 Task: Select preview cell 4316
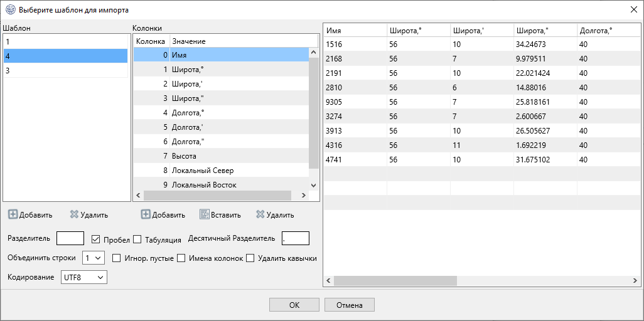pos(355,145)
